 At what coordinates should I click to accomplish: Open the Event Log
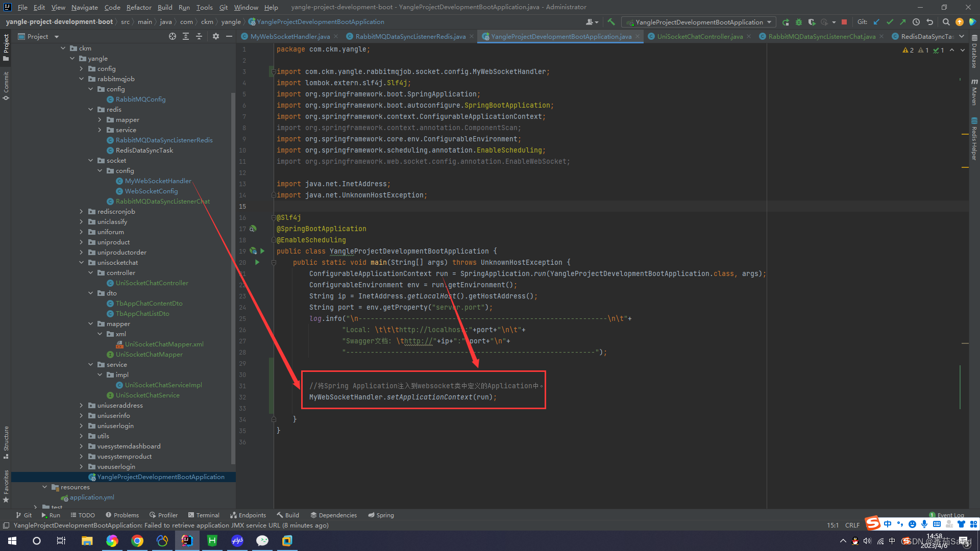[947, 515]
